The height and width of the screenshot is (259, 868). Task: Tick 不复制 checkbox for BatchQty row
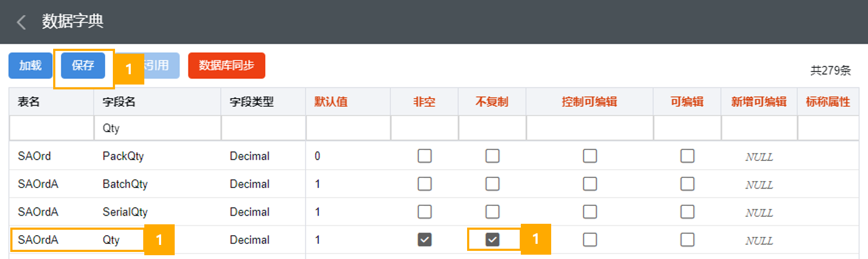pyautogui.click(x=493, y=184)
